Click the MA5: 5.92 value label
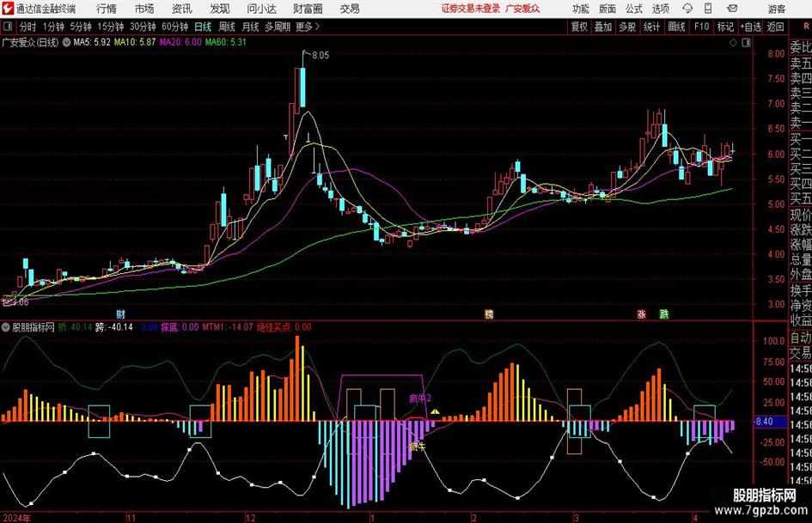 tap(92, 42)
